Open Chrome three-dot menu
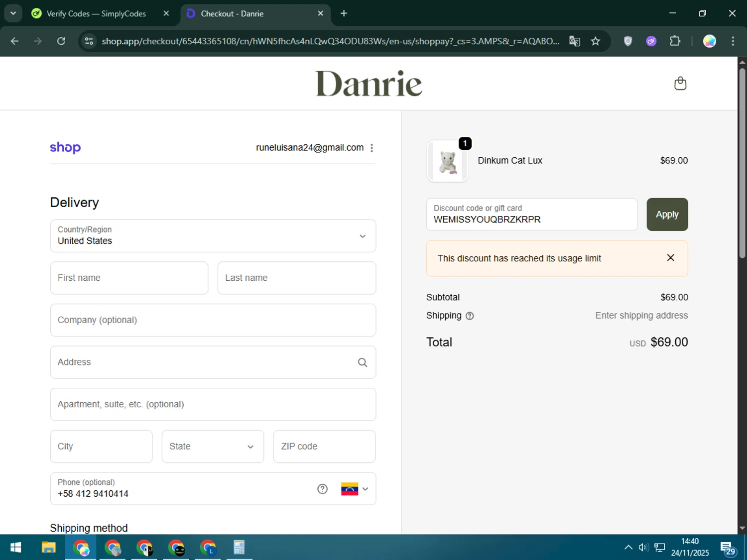747x560 pixels. pos(733,41)
